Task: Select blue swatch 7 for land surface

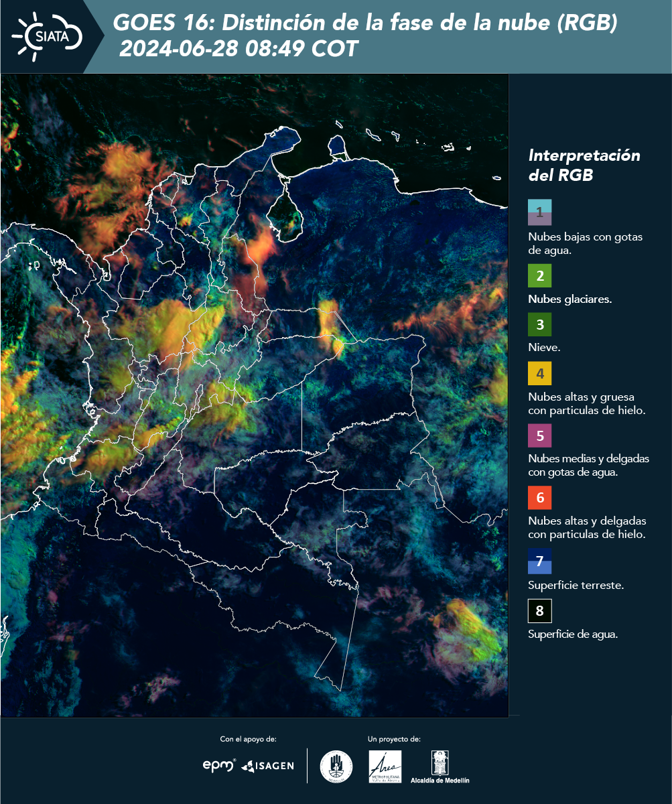Action: pos(539,561)
